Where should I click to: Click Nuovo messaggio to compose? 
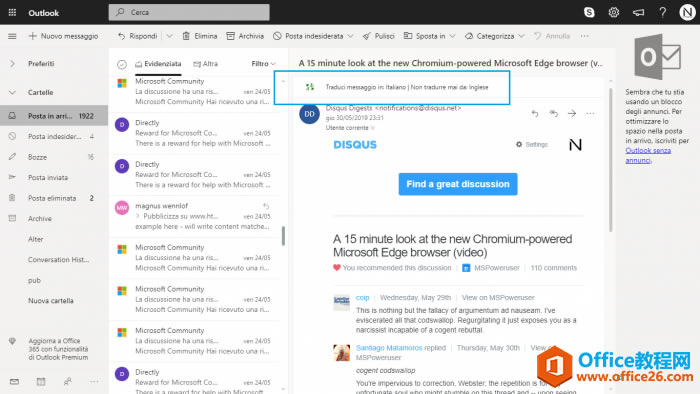[x=63, y=36]
